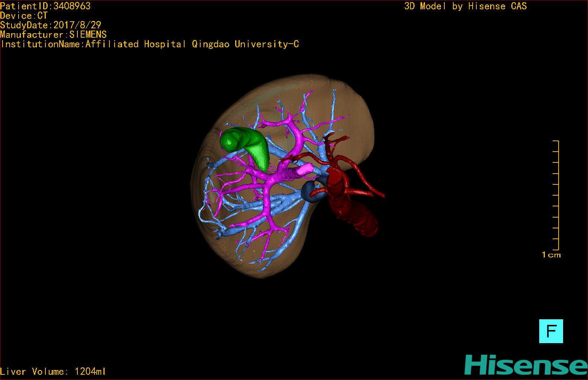This screenshot has width=588, height=380.
Task: Click the InstitutionName Affiliated Hospital Qingdao text
Action: coord(150,44)
